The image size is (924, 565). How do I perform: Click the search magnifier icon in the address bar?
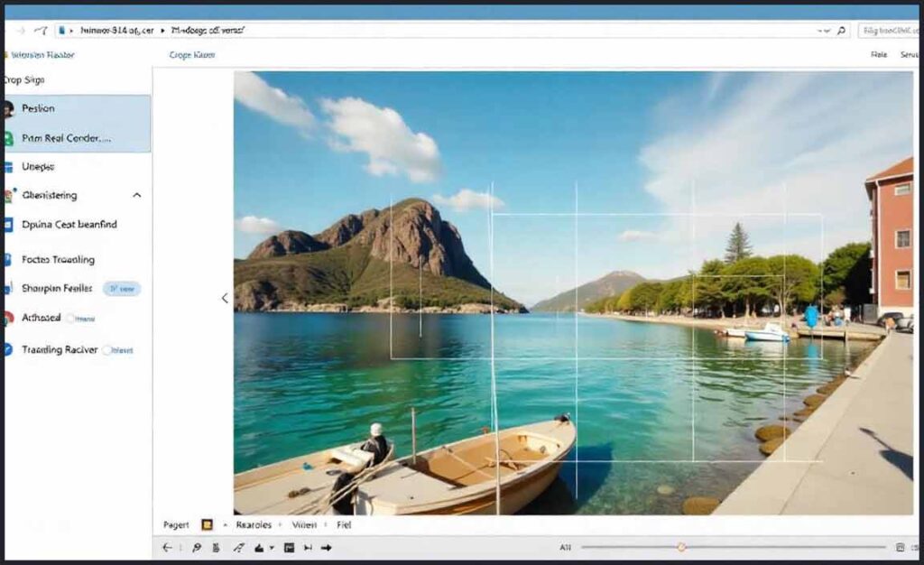click(x=840, y=30)
